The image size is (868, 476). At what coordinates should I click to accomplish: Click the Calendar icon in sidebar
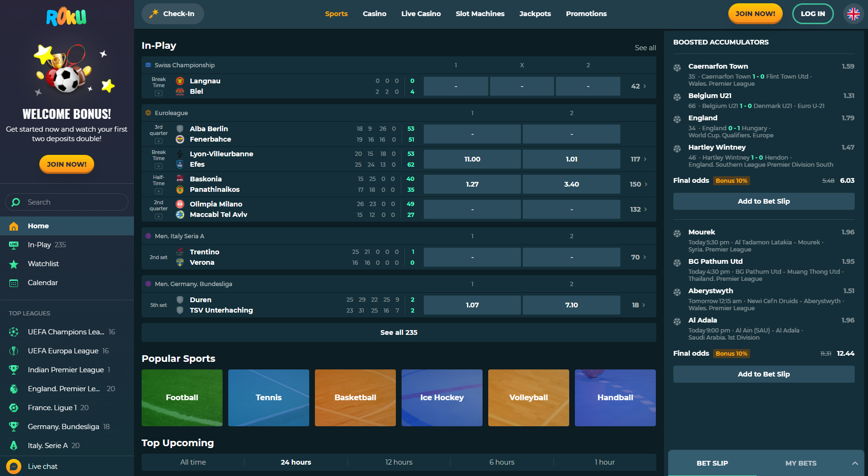[14, 283]
